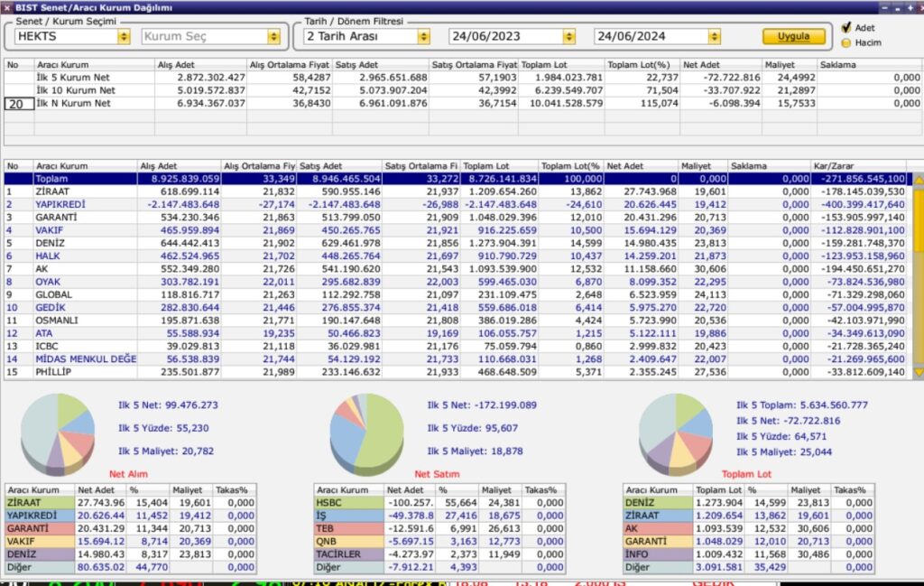924x586 pixels.
Task: Select the GLOBAL row in main table
Action: [x=455, y=294]
